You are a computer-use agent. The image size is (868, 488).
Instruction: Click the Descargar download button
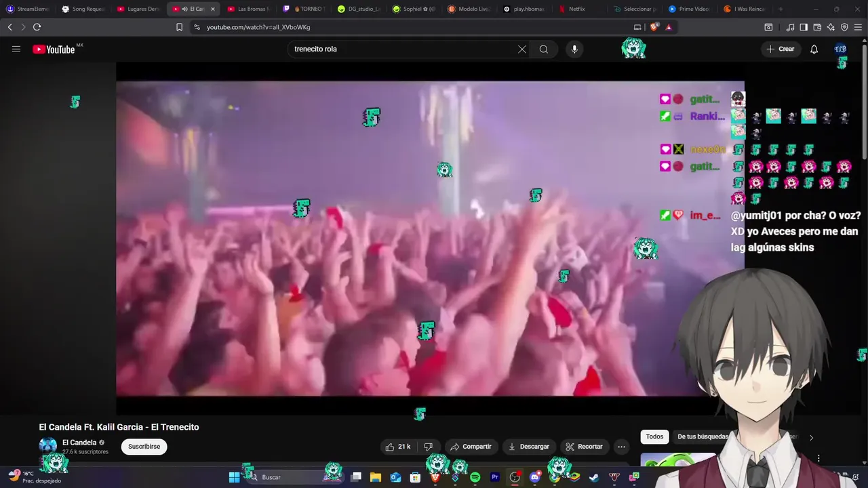(528, 447)
